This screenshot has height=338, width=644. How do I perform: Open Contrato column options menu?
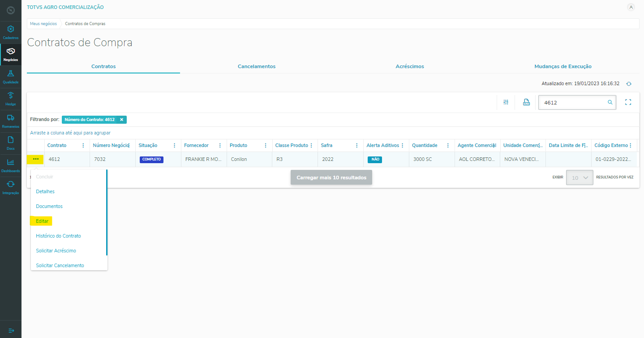83,145
